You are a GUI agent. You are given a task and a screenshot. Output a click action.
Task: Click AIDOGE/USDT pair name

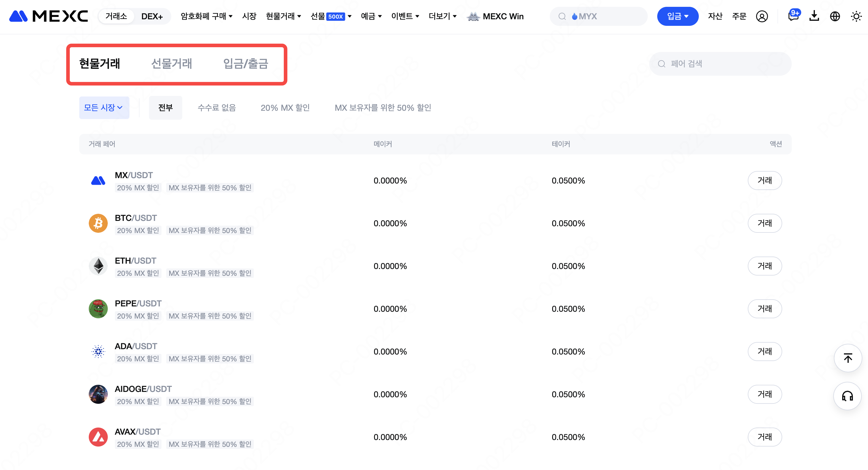(x=143, y=389)
